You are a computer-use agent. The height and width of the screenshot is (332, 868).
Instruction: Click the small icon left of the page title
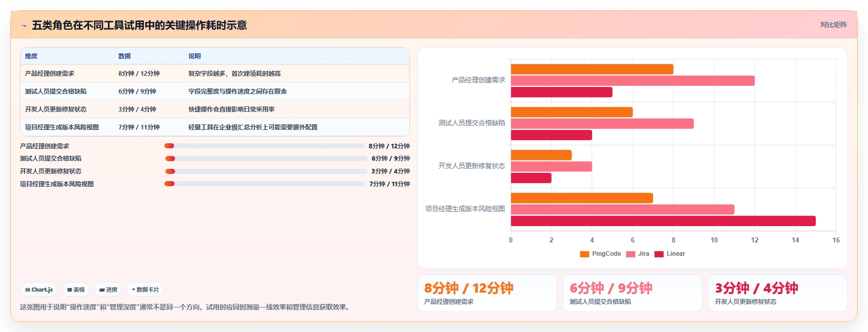[24, 26]
